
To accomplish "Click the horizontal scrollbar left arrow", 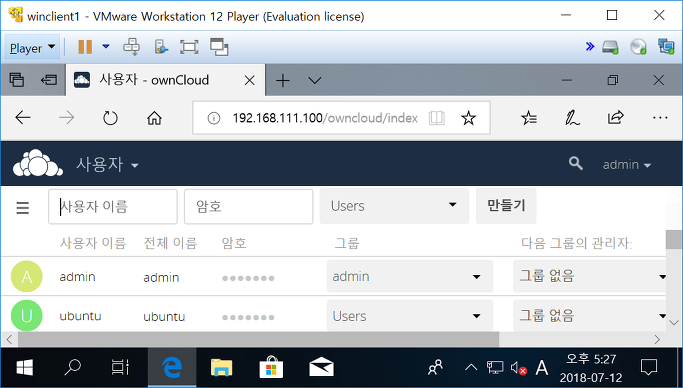I will point(9,339).
